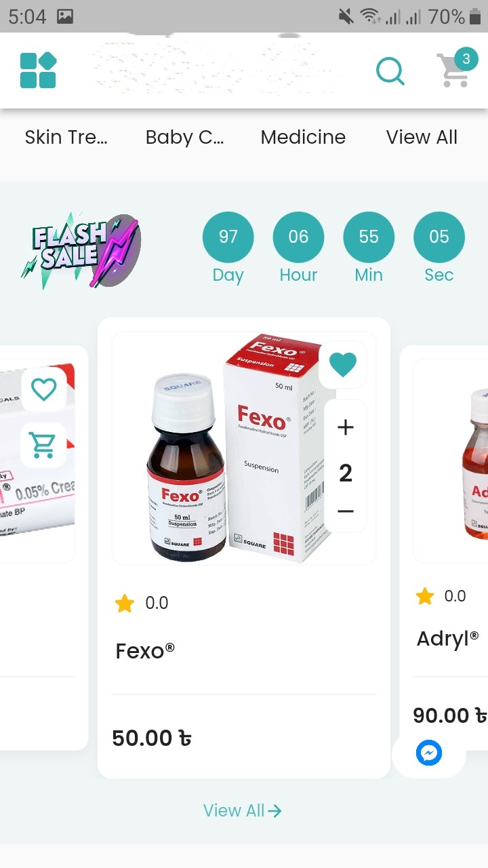The width and height of the screenshot is (488, 868).
Task: Open the shopping cart with 3 items
Action: (x=456, y=68)
